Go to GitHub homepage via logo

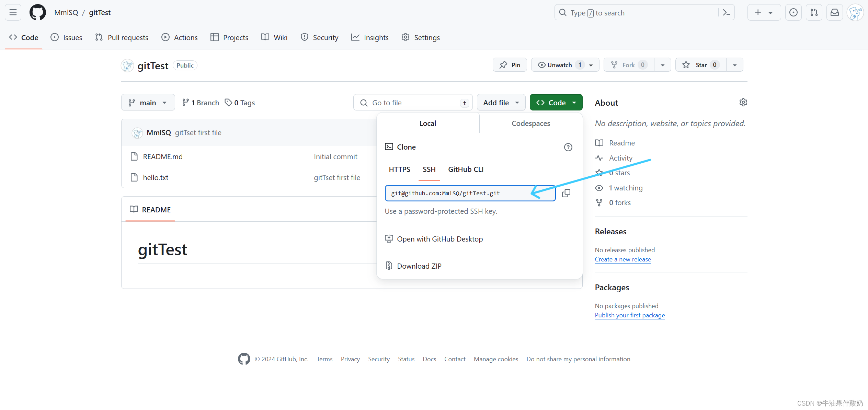tap(38, 13)
